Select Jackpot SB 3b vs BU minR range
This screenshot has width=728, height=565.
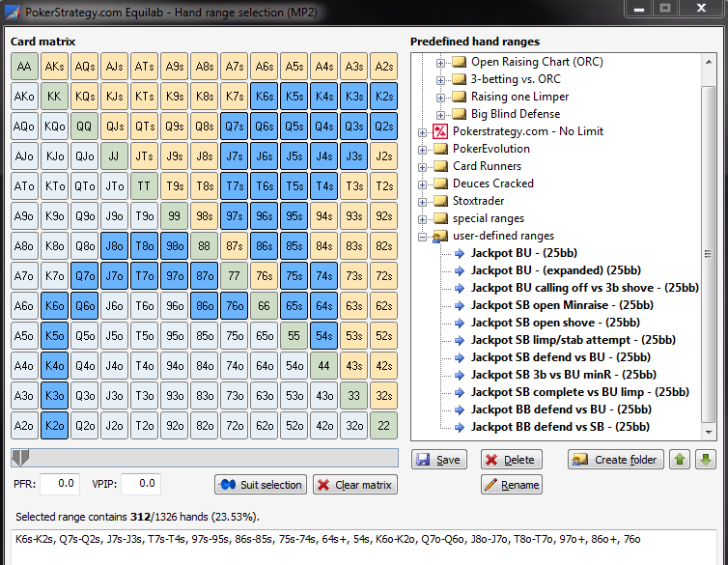(x=564, y=375)
